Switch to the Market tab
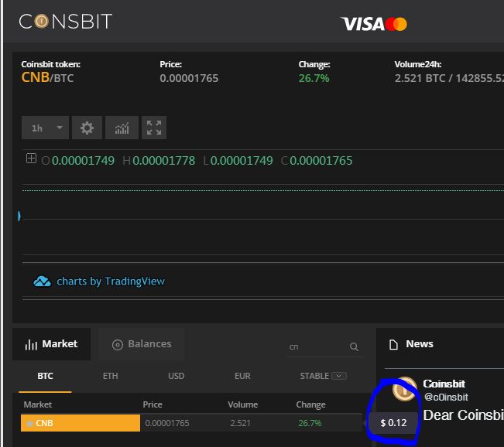This screenshot has width=504, height=447. tap(51, 344)
